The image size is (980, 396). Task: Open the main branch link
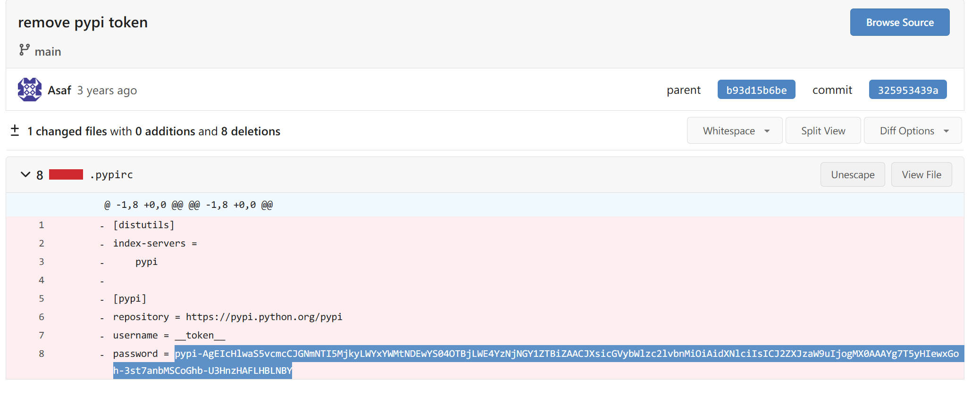[x=48, y=51]
